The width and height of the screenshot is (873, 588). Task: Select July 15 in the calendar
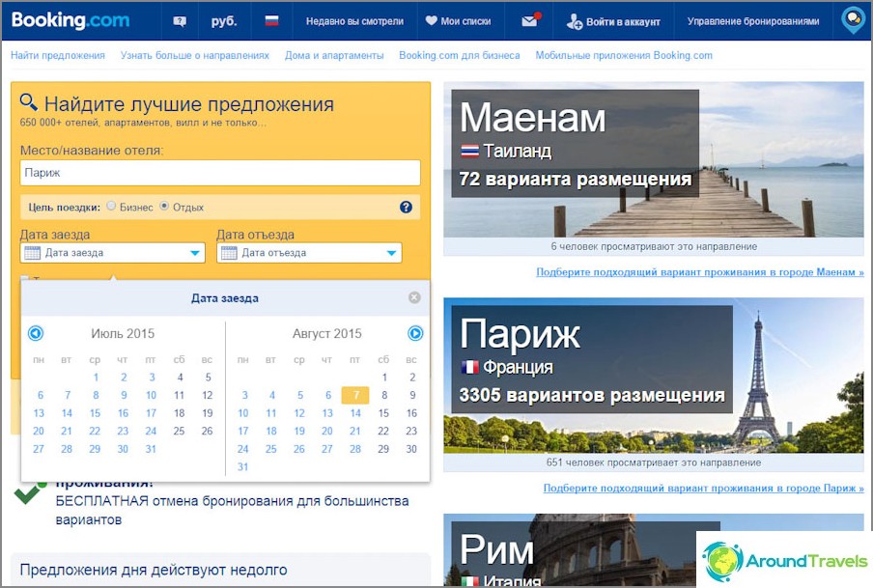pos(96,413)
